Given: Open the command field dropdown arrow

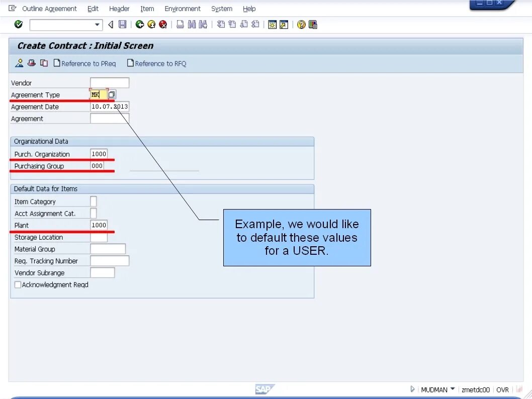Looking at the screenshot, I should 99,24.
